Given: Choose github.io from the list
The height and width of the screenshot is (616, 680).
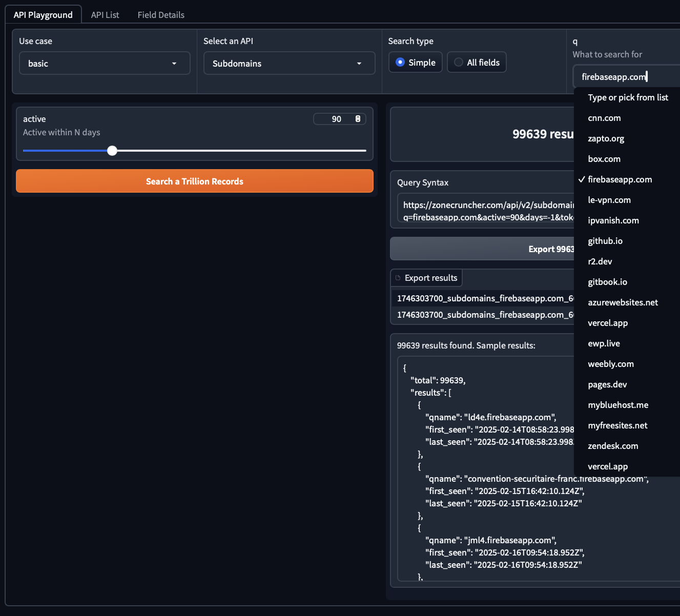Looking at the screenshot, I should pos(627,241).
